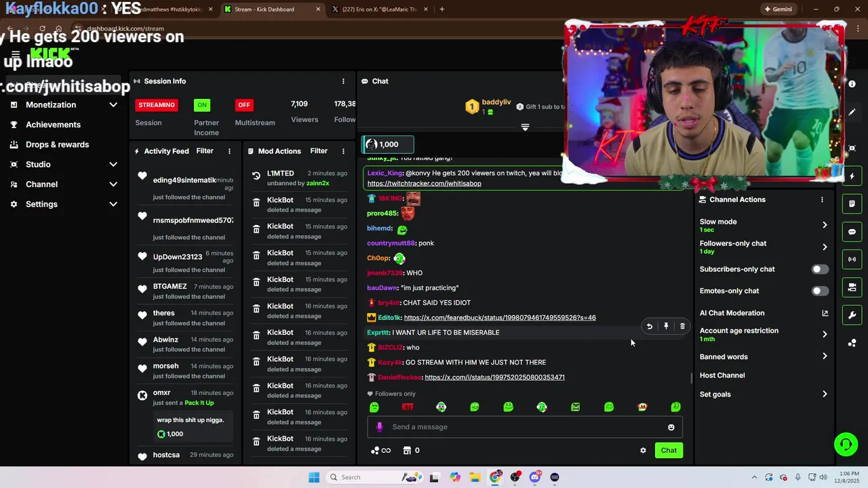
Task: Click the STREAMING status badge
Action: [x=157, y=105]
